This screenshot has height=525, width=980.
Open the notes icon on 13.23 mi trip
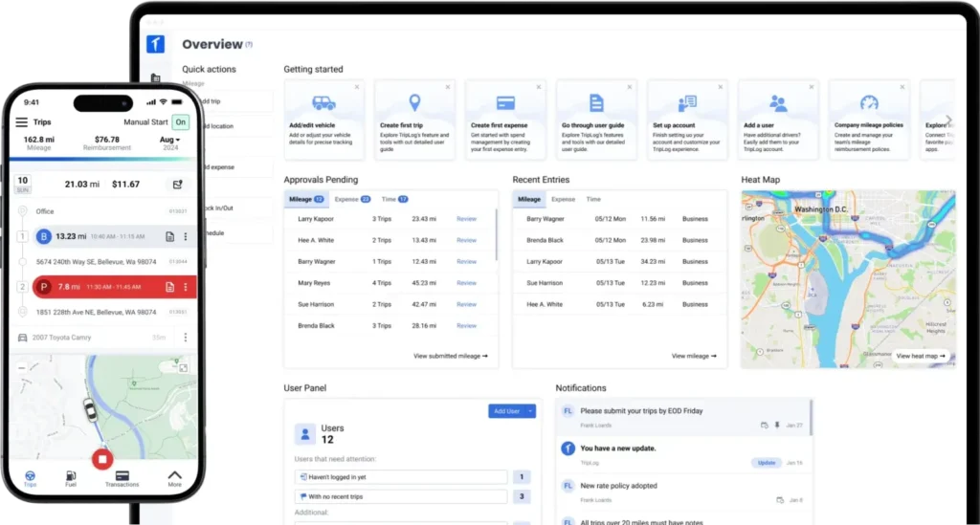tap(169, 236)
